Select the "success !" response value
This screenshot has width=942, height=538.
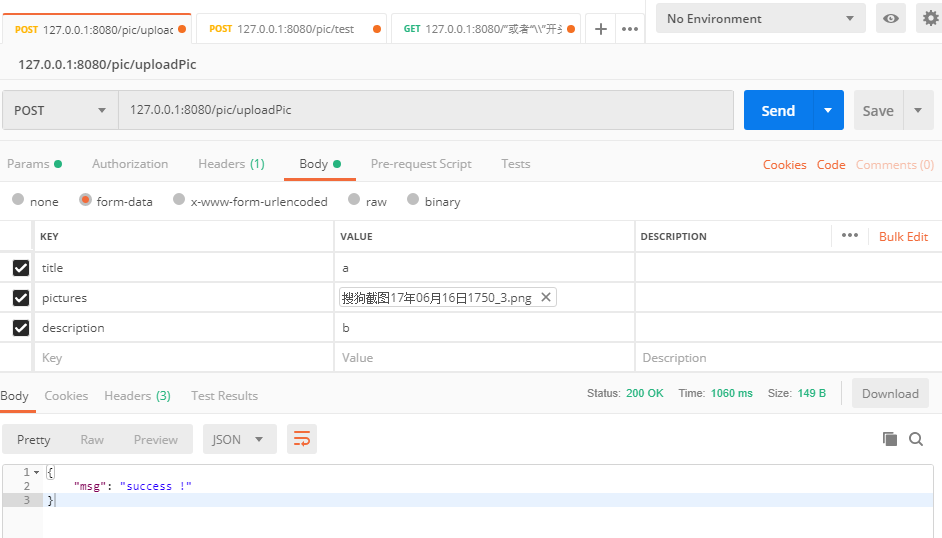[156, 486]
